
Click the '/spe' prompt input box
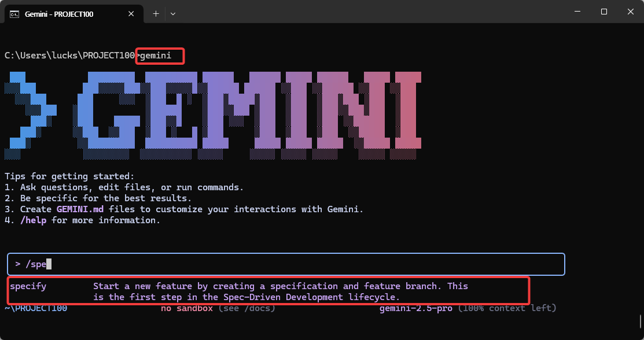click(286, 264)
